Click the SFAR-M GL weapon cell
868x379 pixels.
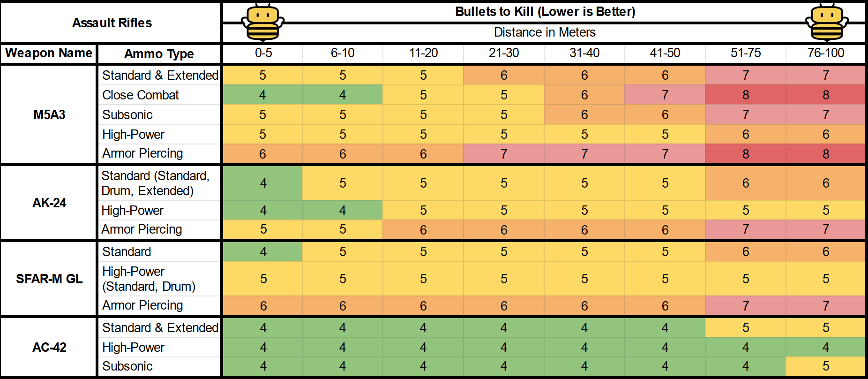pyautogui.click(x=49, y=279)
